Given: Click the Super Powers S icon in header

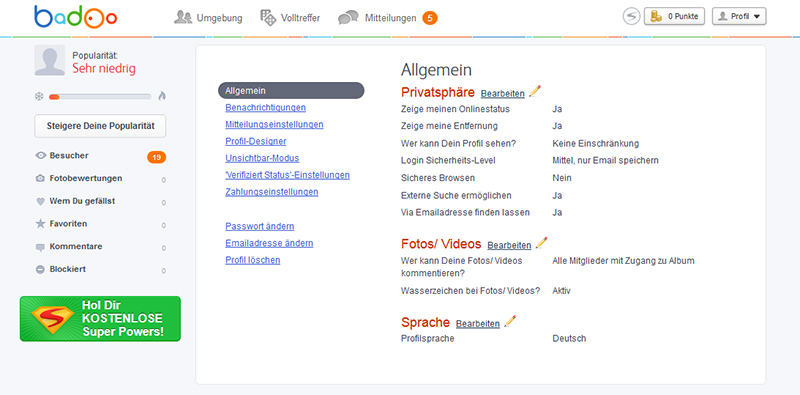Looking at the screenshot, I should (632, 16).
